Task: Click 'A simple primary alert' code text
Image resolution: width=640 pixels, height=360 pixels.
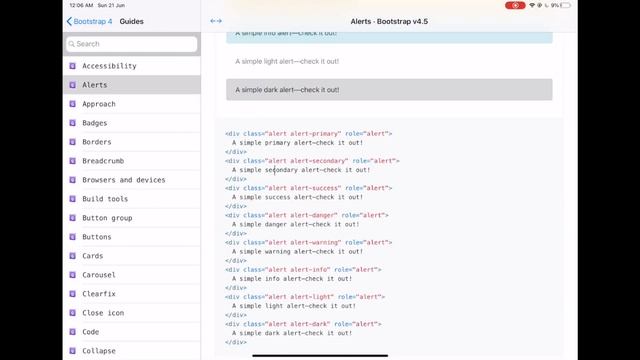Action: pos(298,143)
